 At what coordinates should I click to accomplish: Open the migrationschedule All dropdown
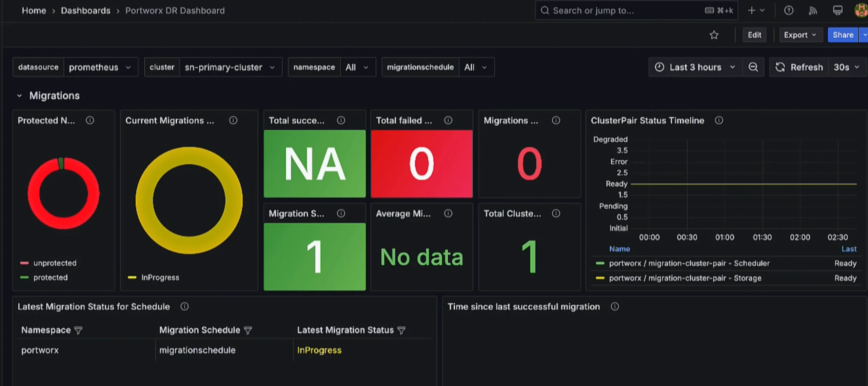[x=476, y=67]
